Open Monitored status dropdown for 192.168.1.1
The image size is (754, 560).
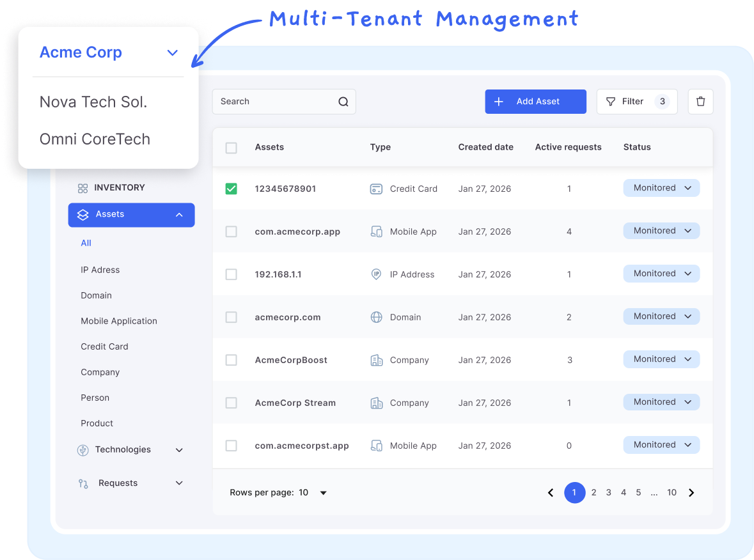click(x=661, y=274)
